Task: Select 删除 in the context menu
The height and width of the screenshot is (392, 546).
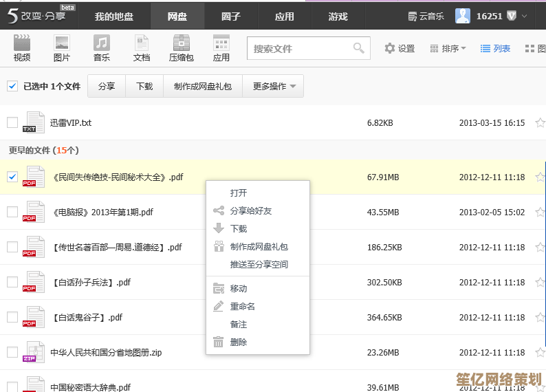Action: pyautogui.click(x=239, y=342)
